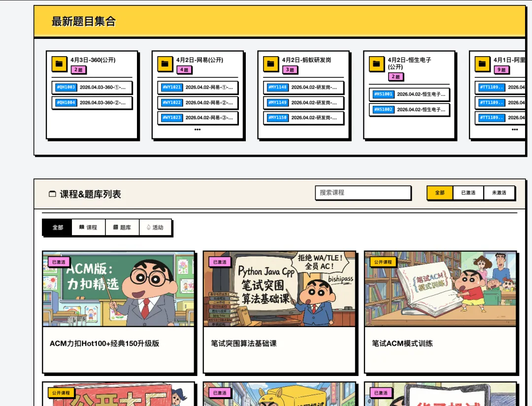
Task: Open the #HS1002 2026.04.02-恒生电子 row
Action: point(409,109)
